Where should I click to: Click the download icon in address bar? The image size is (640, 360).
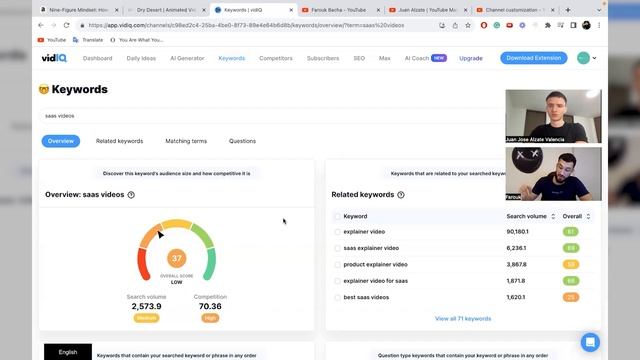[x=442, y=25]
